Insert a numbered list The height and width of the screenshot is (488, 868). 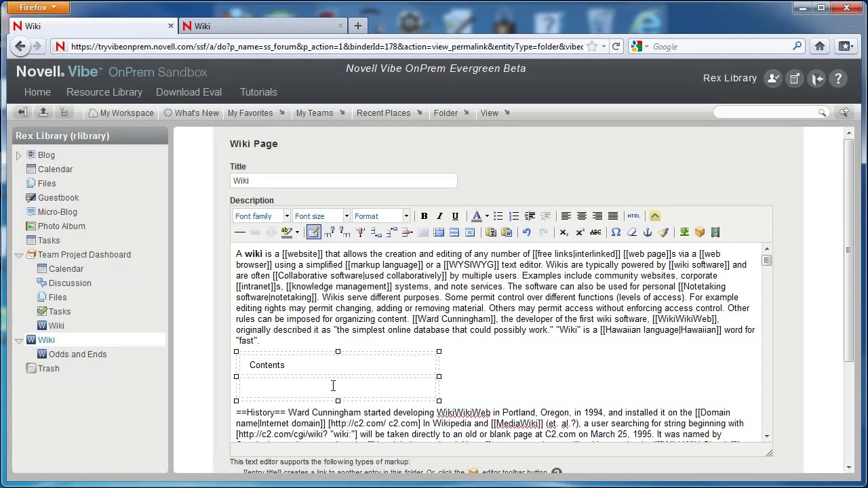(x=514, y=216)
